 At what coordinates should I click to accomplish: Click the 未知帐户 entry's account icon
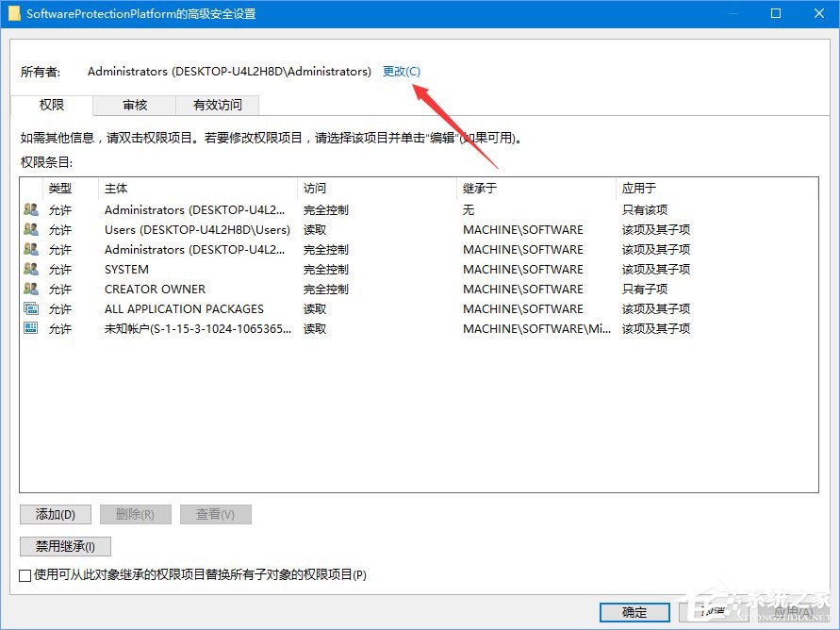tap(29, 328)
